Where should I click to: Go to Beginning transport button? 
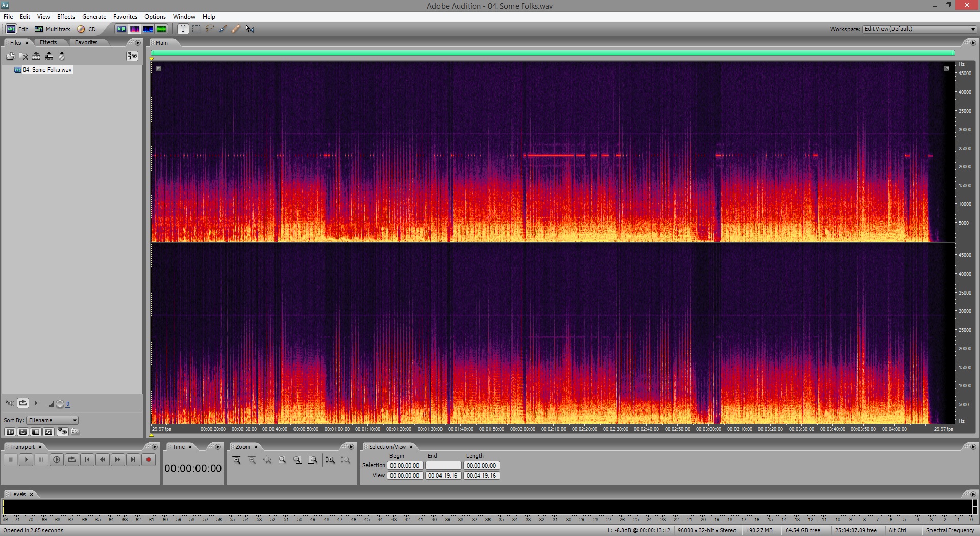87,460
